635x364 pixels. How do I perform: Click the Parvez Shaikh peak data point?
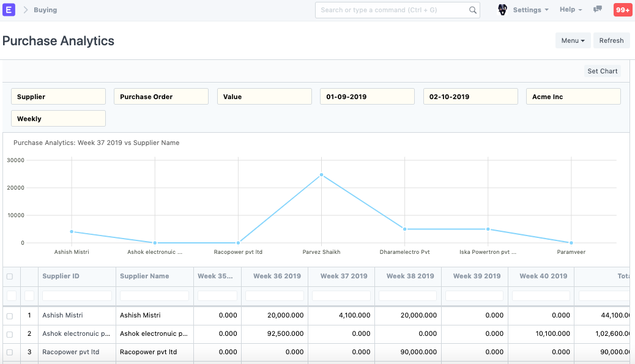tap(322, 175)
